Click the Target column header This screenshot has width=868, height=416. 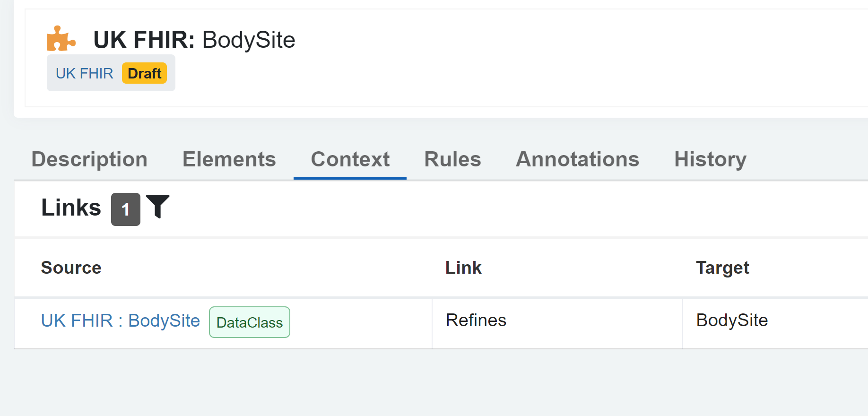(x=722, y=268)
